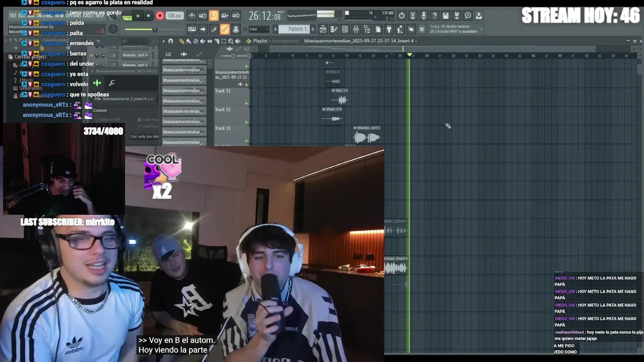
Task: Click the shopping cart icon
Action: (x=422, y=29)
